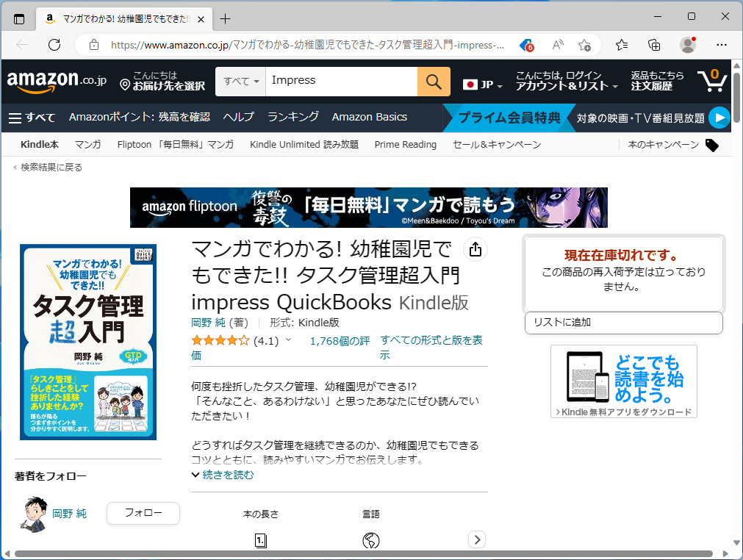Reload the page with refresh icon
Viewport: 743px width, 560px height.
pos(54,44)
